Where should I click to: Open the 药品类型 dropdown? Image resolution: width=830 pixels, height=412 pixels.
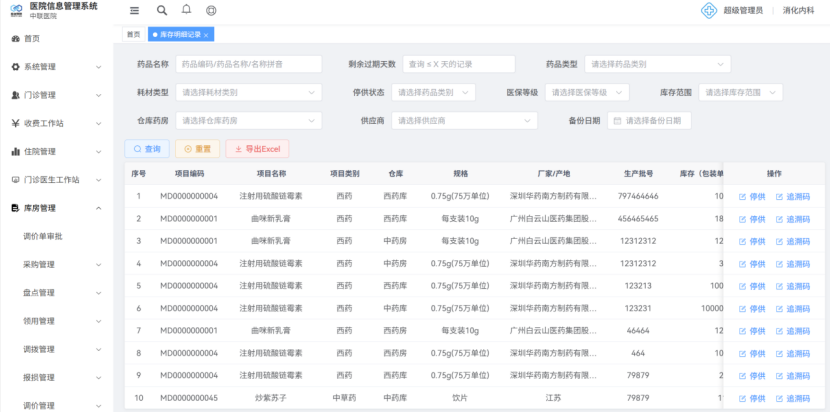(657, 64)
